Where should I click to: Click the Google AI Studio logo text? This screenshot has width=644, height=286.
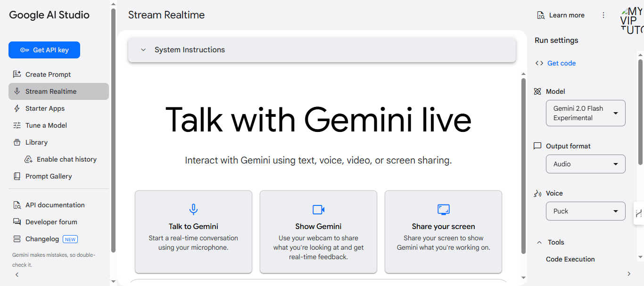50,15
